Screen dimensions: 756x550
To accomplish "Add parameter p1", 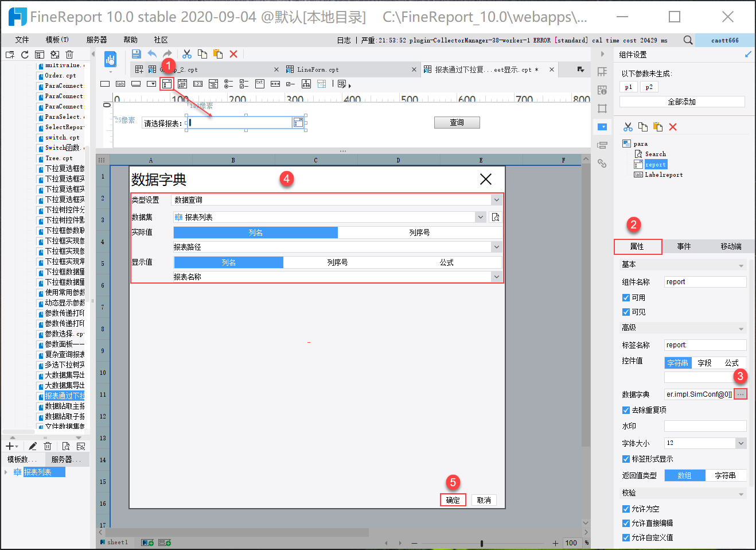I will click(629, 87).
